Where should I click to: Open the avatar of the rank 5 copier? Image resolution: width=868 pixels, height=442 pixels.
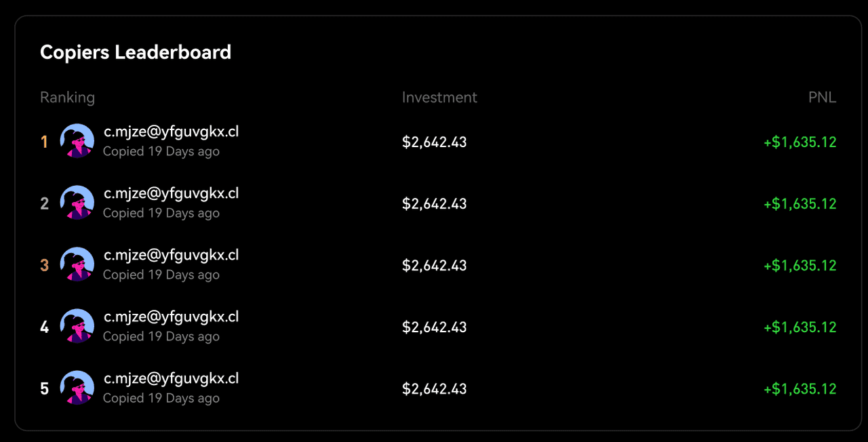[x=77, y=388]
